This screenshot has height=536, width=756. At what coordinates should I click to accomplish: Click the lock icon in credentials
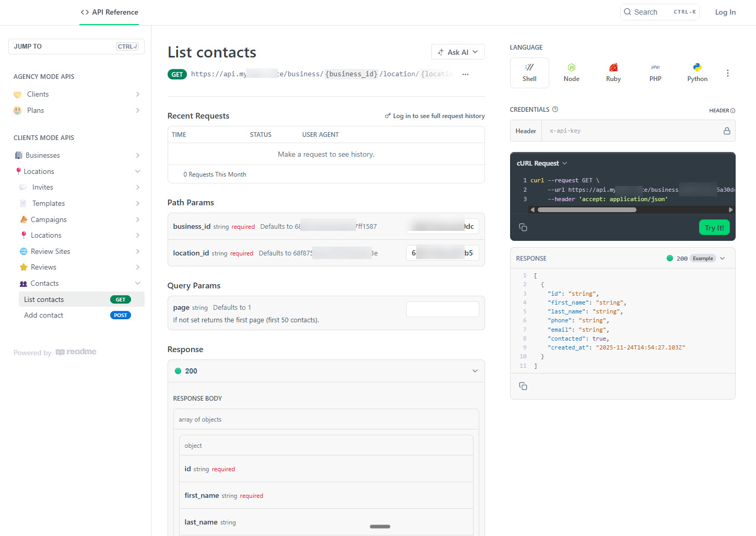[x=726, y=131]
